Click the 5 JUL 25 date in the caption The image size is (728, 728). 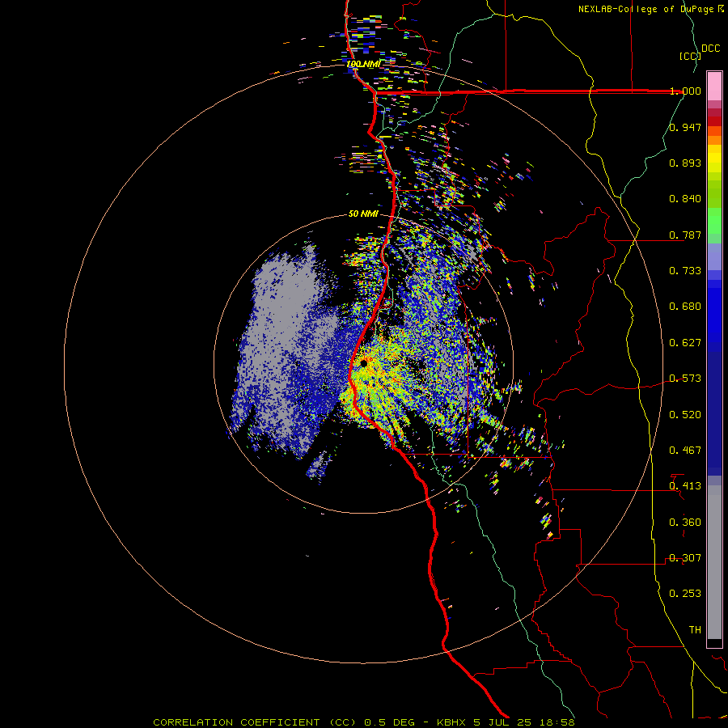pyautogui.click(x=502, y=722)
